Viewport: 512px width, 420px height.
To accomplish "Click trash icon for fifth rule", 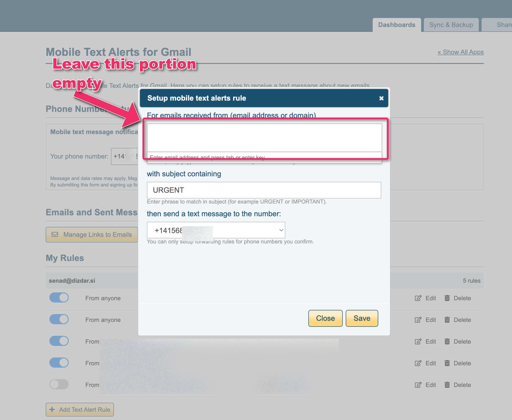I will 447,385.
